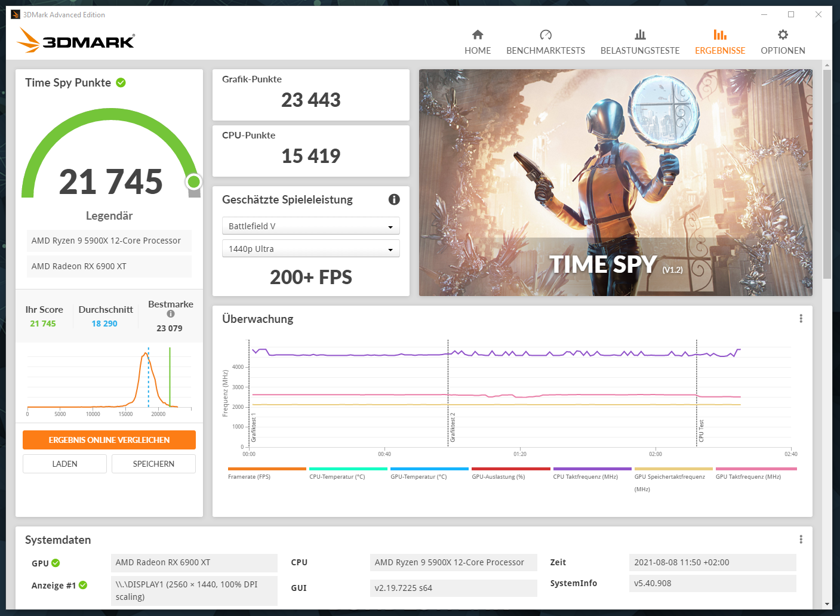This screenshot has width=840, height=616.
Task: Click the Grafiktest 2 marker line
Action: pos(448,393)
